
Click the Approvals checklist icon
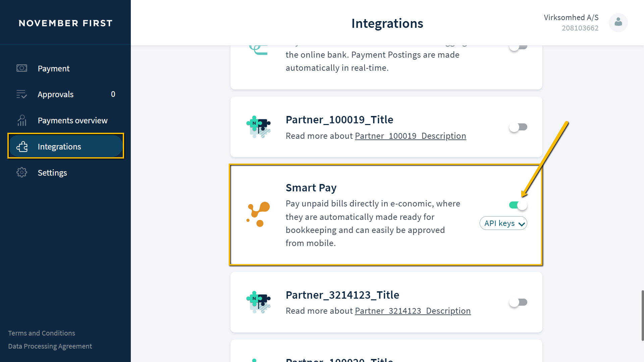(22, 94)
